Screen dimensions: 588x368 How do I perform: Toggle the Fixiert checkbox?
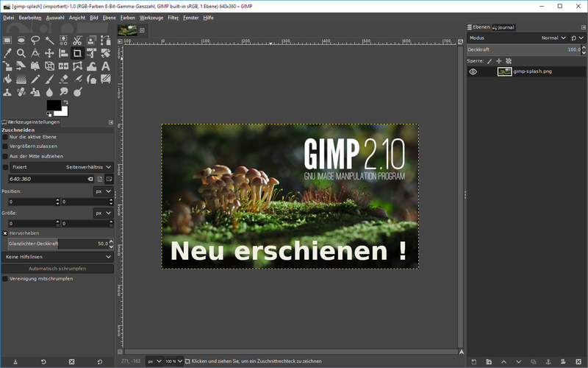pos(5,167)
